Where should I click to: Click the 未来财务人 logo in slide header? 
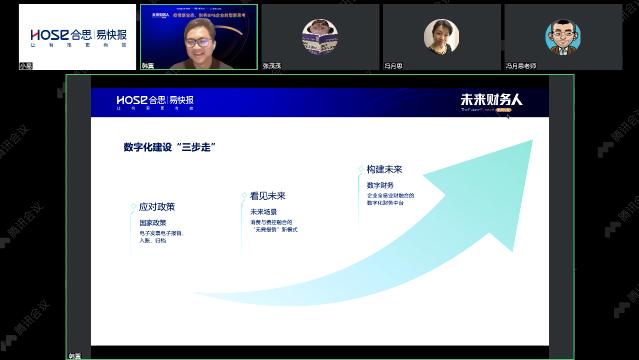point(491,102)
